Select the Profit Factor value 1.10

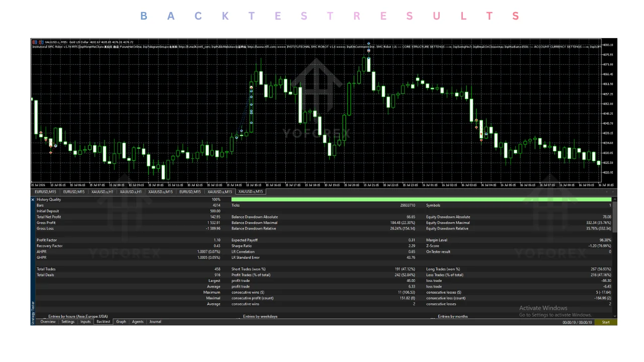[x=217, y=240]
